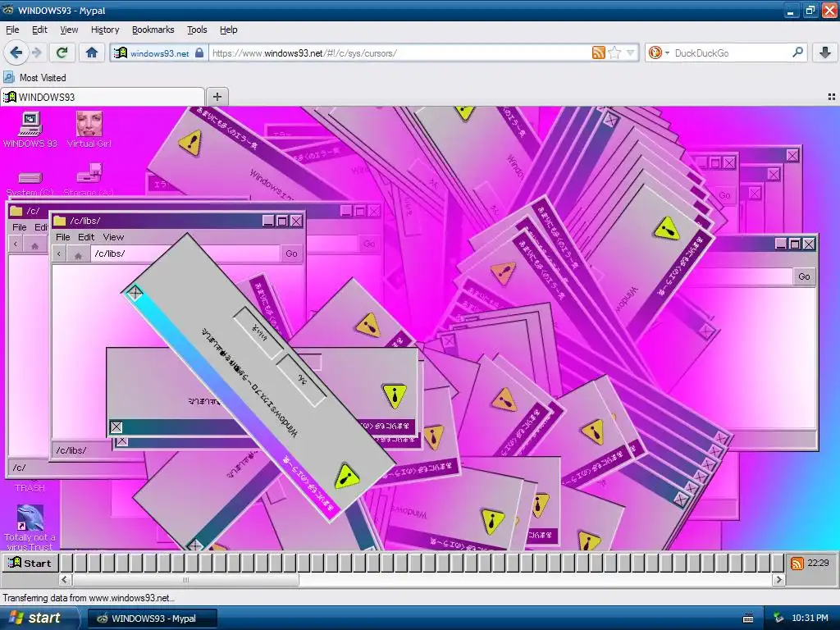Select the WINDOWS93 browser tab
Image resolution: width=840 pixels, height=630 pixels.
(x=102, y=97)
